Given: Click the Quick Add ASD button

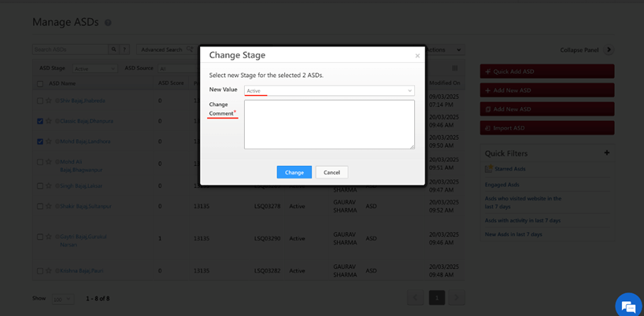Looking at the screenshot, I should point(546,72).
